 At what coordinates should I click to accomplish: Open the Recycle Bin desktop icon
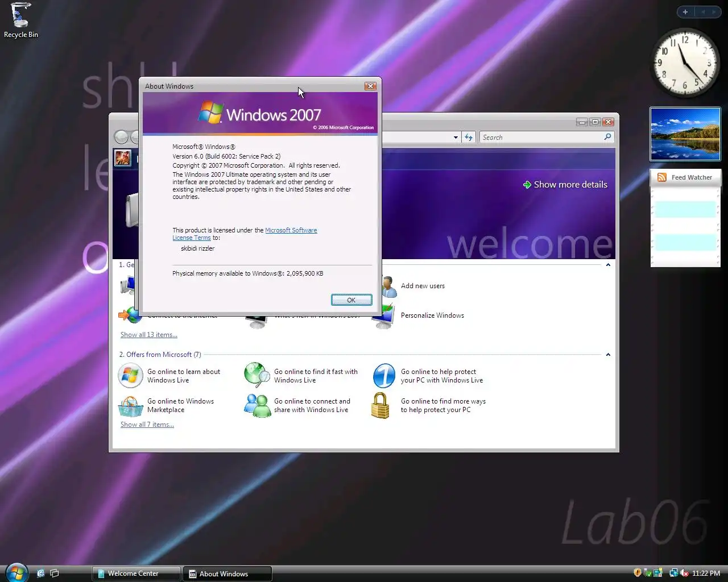click(21, 20)
